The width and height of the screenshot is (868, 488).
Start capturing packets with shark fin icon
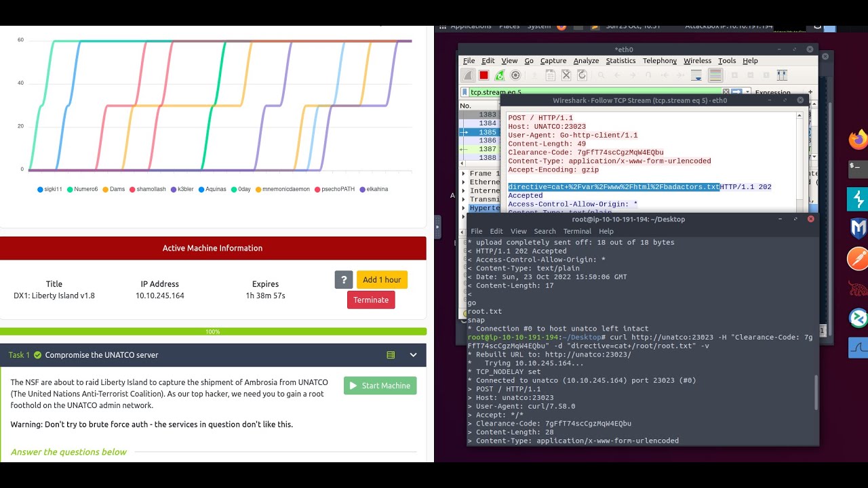point(469,75)
